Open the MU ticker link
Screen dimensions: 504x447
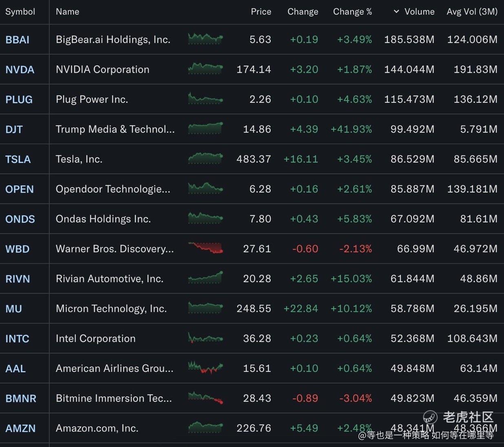point(14,309)
